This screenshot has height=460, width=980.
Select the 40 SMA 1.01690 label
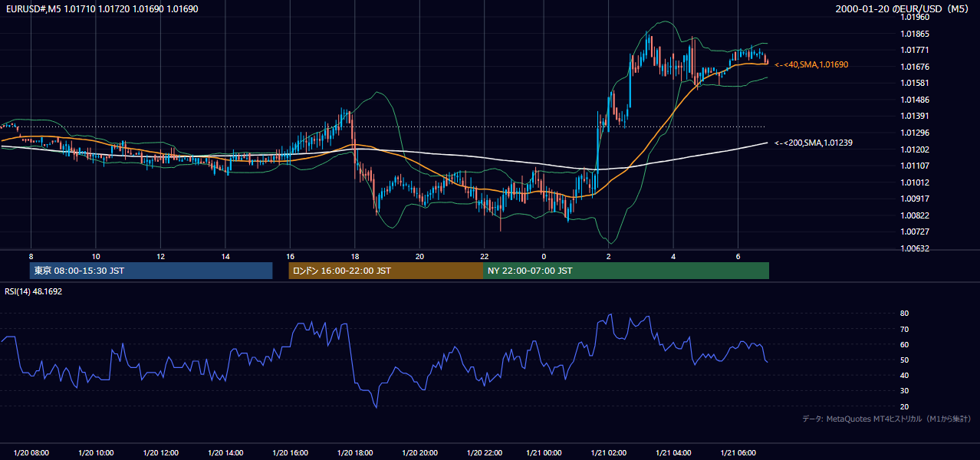point(811,65)
